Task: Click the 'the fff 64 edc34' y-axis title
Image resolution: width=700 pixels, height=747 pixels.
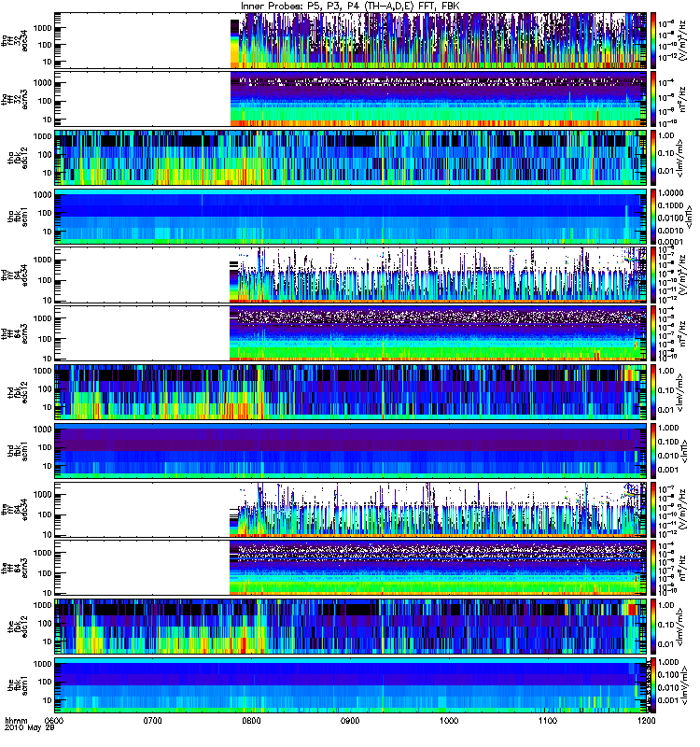Action: (14, 510)
